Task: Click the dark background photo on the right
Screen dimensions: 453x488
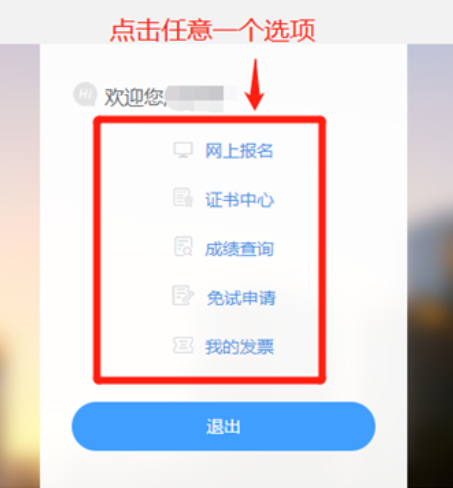Action: (430, 266)
